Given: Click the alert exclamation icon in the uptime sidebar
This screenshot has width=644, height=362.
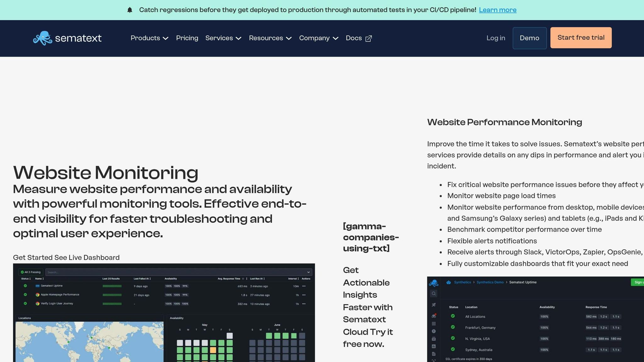Looking at the screenshot, I should coord(434,331).
